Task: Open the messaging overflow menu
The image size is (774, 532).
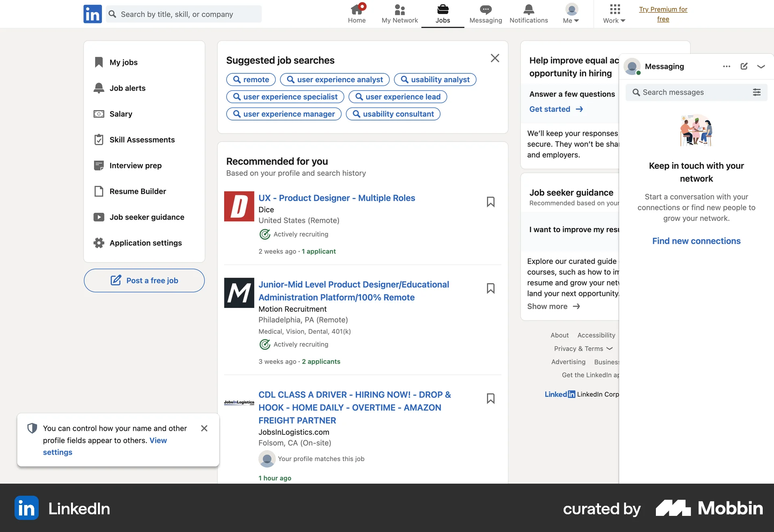Action: coord(726,66)
